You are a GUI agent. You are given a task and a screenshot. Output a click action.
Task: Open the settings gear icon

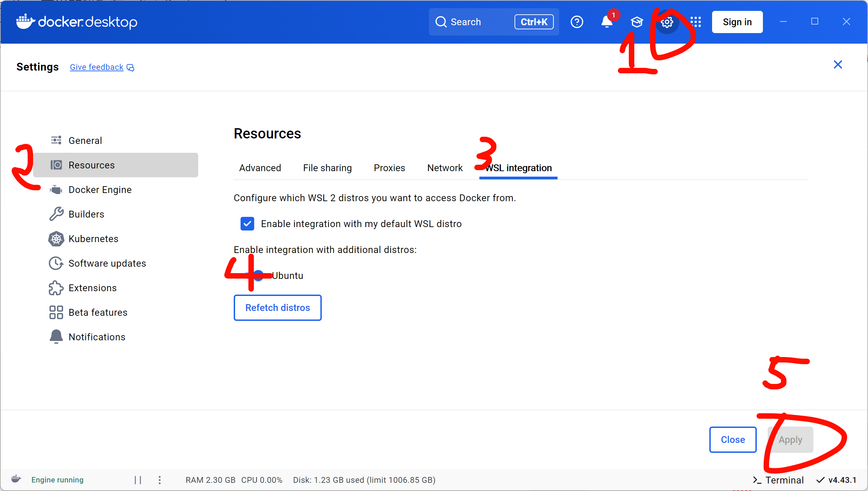pyautogui.click(x=667, y=22)
